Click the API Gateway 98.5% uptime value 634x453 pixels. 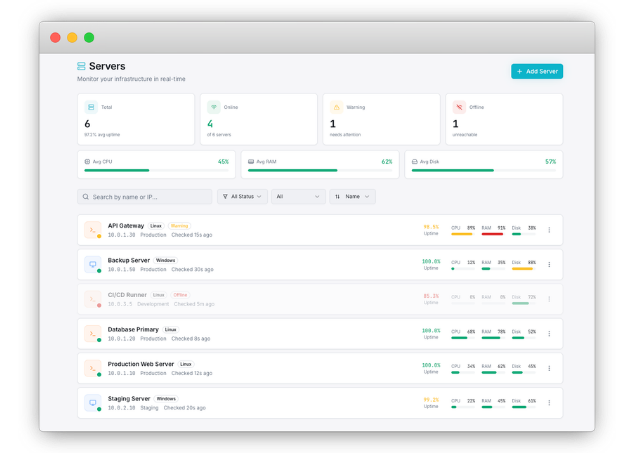click(x=431, y=227)
